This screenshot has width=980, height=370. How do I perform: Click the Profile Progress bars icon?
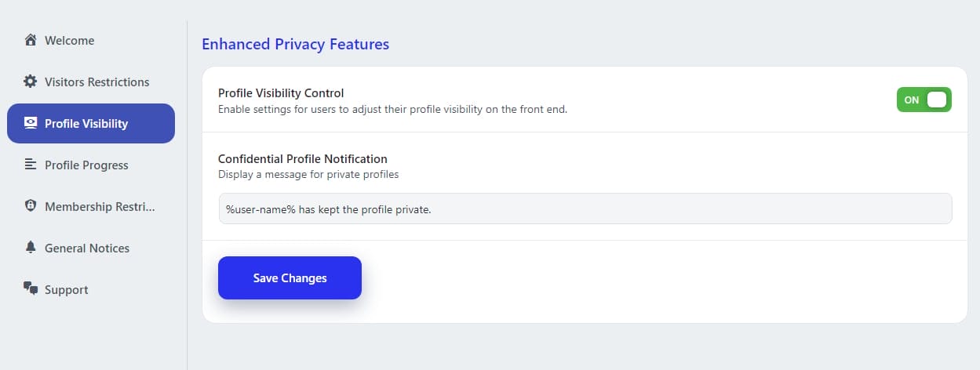pos(31,165)
